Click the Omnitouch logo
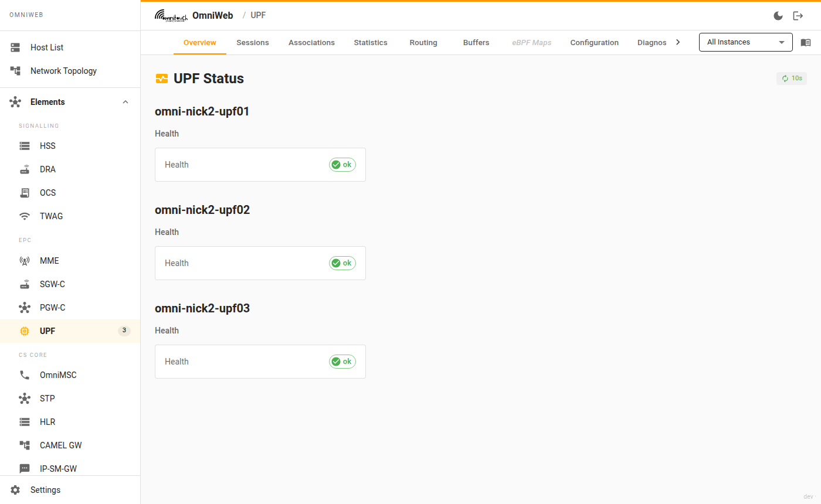Image resolution: width=821 pixels, height=504 pixels. (171, 16)
